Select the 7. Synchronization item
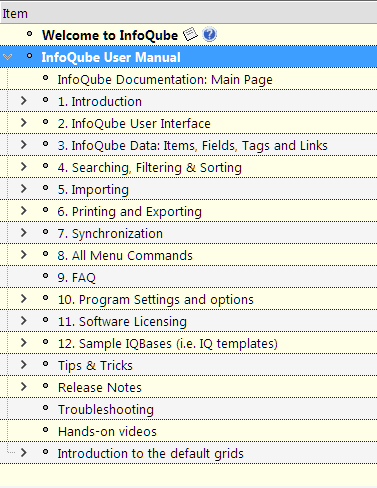This screenshot has width=377, height=488. 110,234
